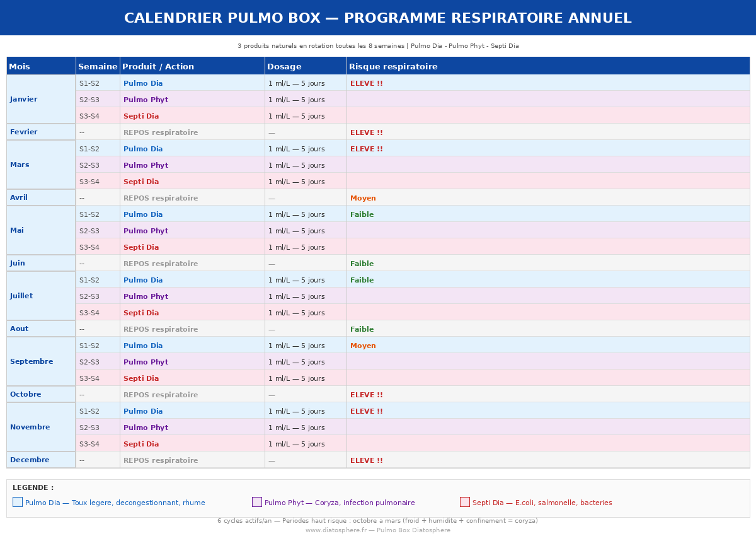
Task: Click the ELEVE !! risk in Mars S1-S2 row
Action: (367, 149)
